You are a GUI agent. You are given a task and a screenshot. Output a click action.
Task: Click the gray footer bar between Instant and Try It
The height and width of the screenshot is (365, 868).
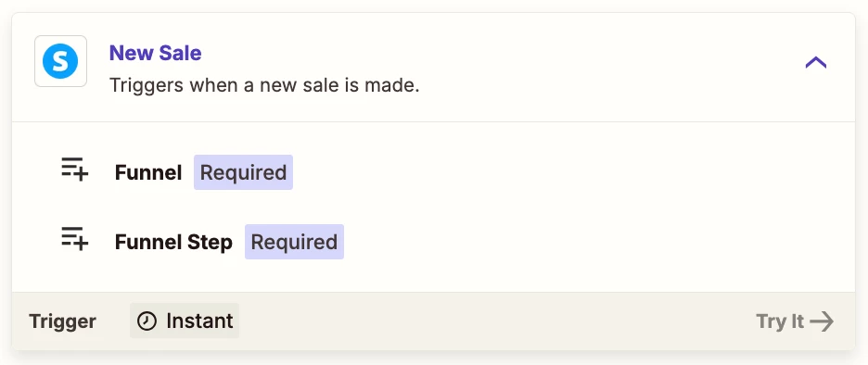coord(497,321)
